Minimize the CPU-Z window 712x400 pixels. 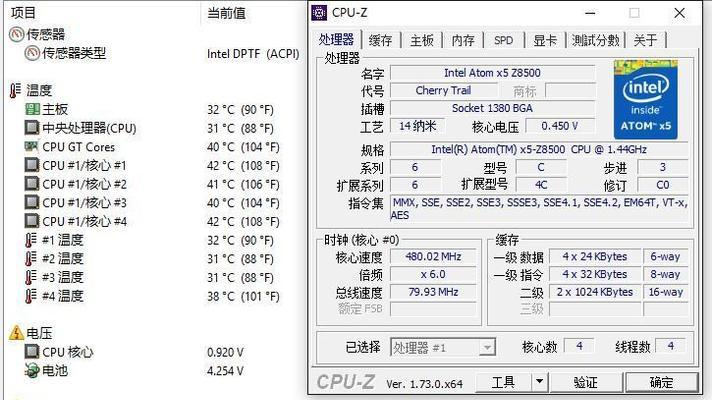tap(590, 13)
